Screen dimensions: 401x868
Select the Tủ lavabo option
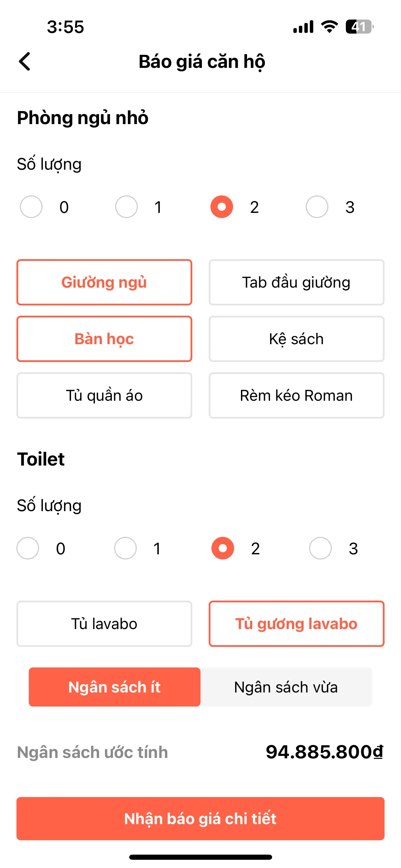[104, 624]
